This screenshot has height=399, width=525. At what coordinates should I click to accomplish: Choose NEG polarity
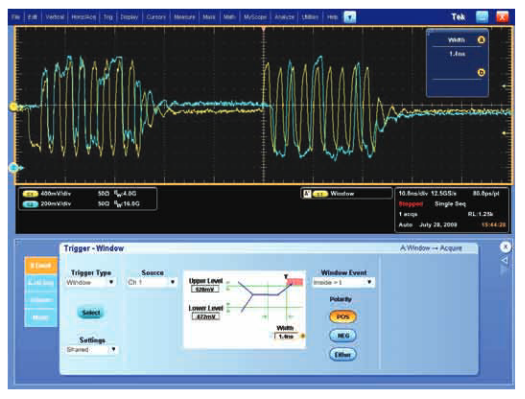[x=343, y=335]
